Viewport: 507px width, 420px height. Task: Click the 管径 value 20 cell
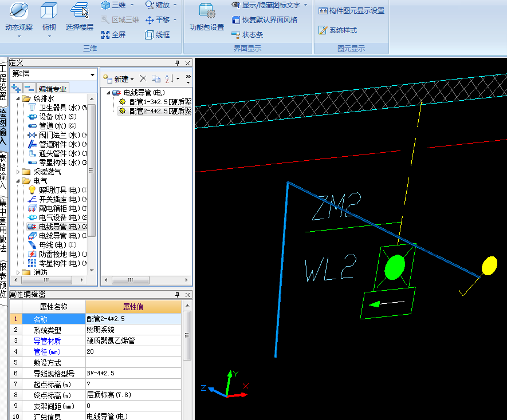tap(133, 351)
